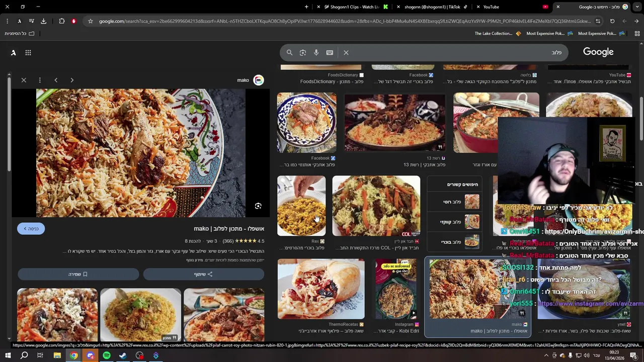
Task: Open Chrome extensions puzzle icon
Action: pos(62,21)
